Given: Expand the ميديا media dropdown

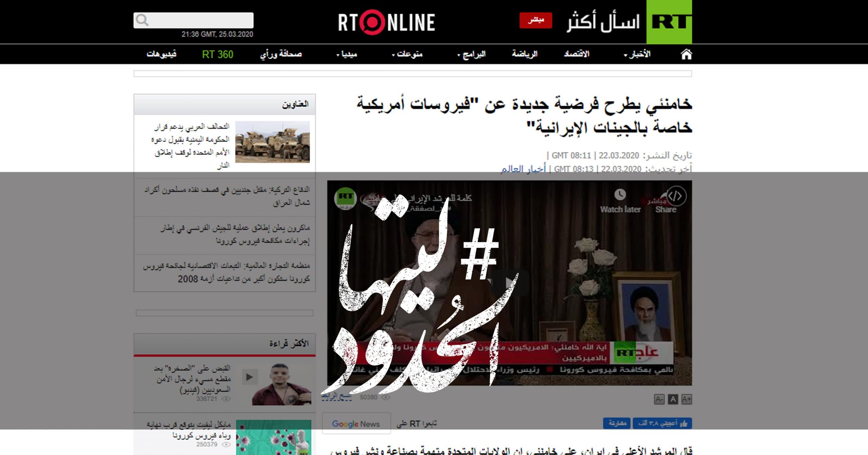Looking at the screenshot, I should [x=347, y=54].
